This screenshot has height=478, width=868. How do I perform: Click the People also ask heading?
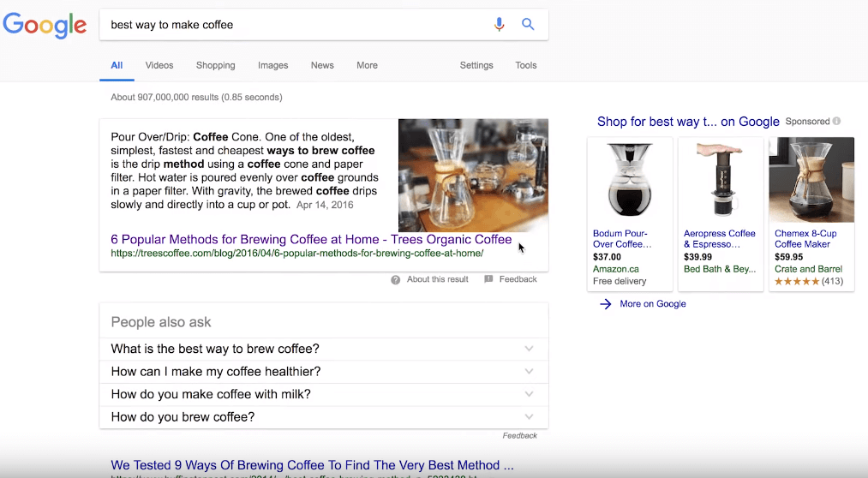click(x=161, y=322)
